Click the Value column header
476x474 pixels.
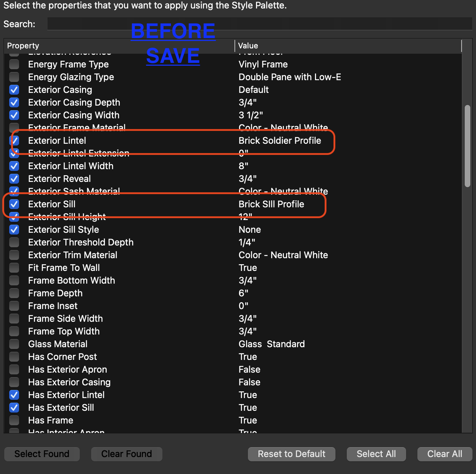click(248, 46)
